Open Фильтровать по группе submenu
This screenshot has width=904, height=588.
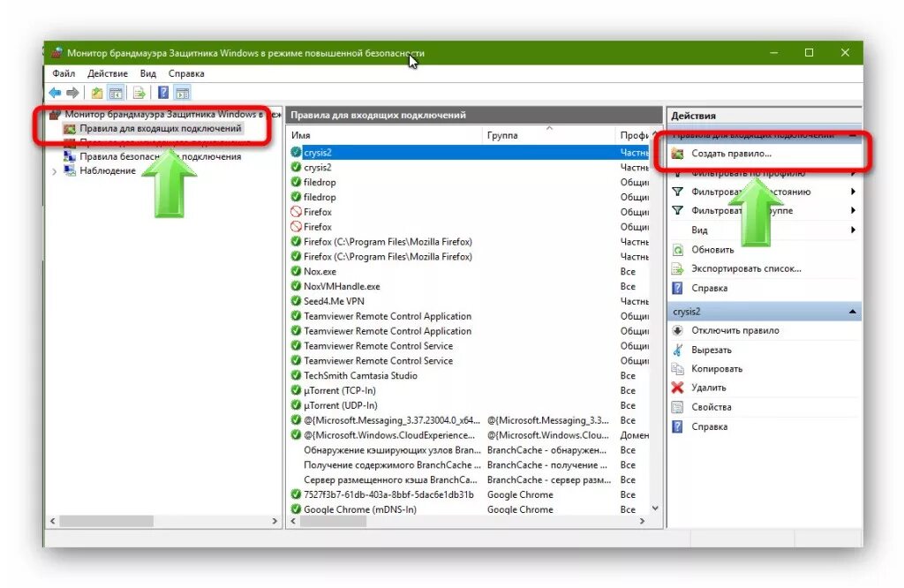coord(765,210)
